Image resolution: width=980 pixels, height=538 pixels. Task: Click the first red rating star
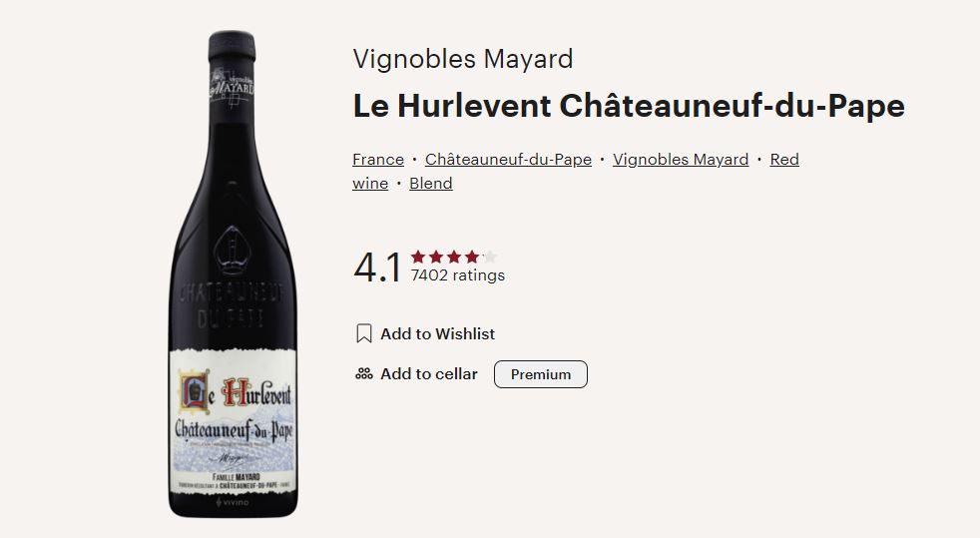point(418,257)
